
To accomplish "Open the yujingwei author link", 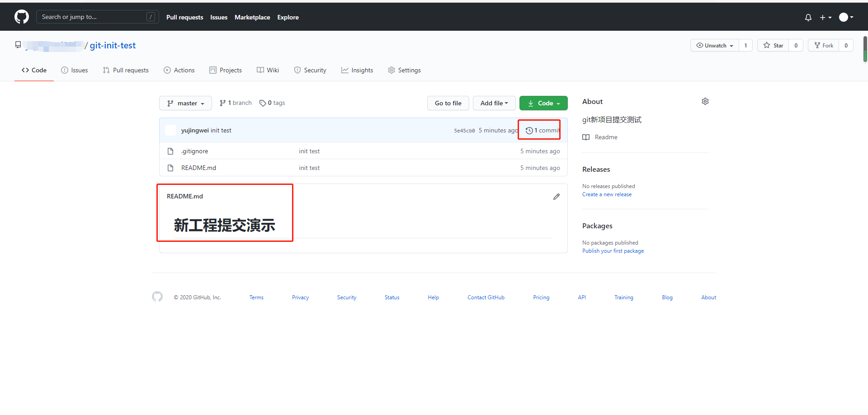I will 195,130.
